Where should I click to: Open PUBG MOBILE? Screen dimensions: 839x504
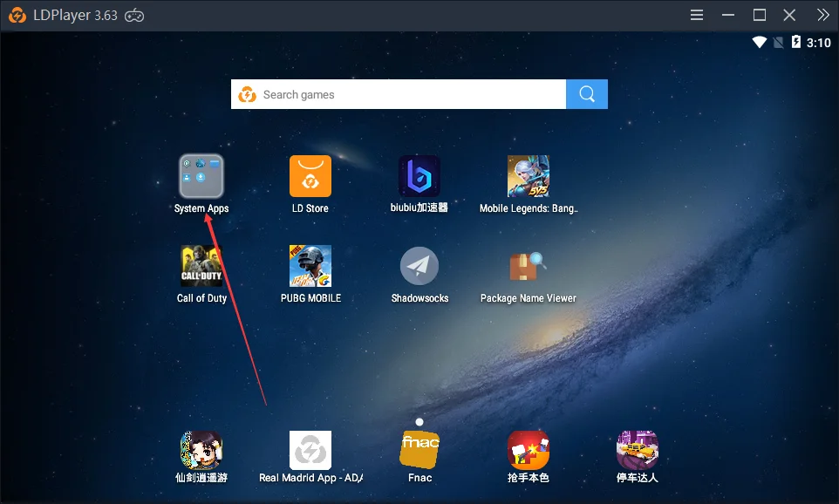(x=310, y=266)
